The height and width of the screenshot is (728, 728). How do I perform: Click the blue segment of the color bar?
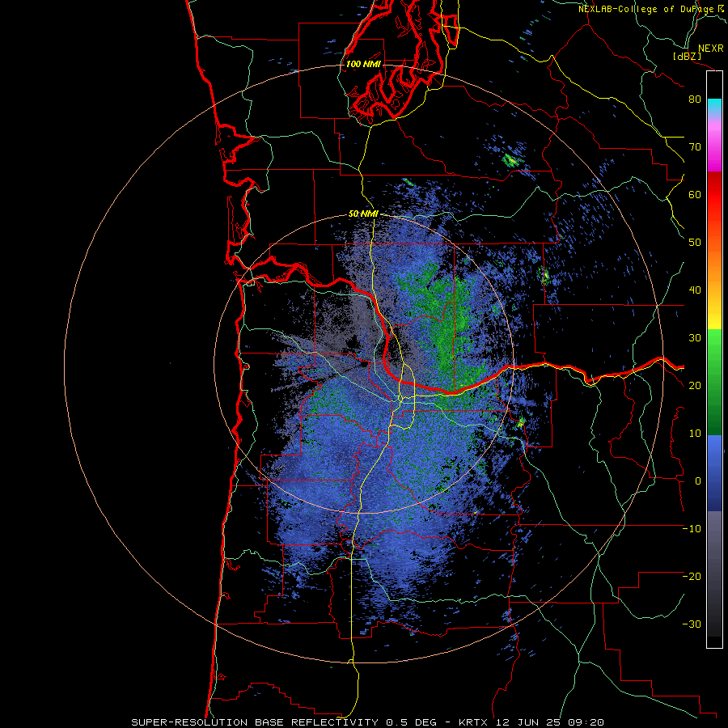tap(714, 473)
